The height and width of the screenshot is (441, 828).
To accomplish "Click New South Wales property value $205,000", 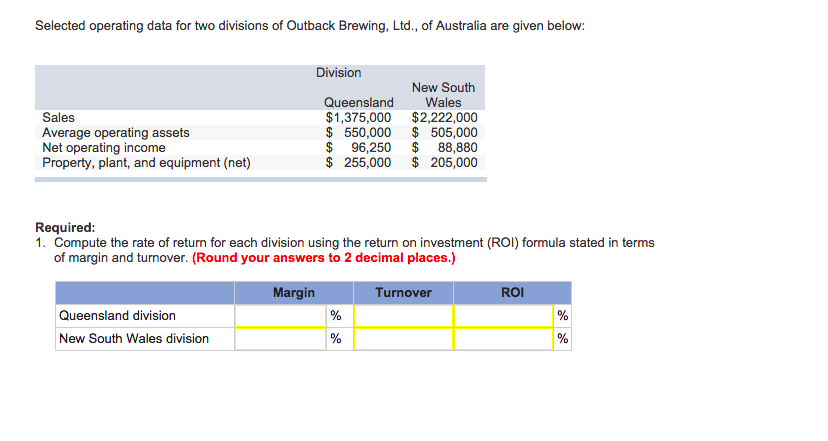I will (444, 163).
